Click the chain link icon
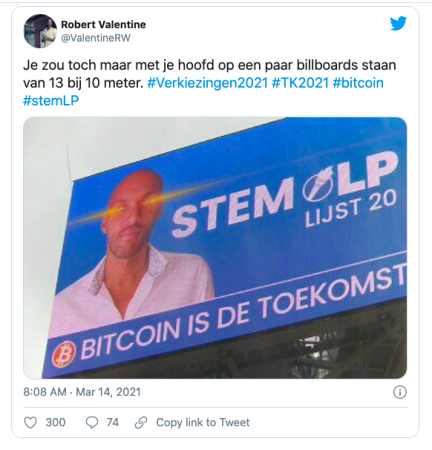The height and width of the screenshot is (450, 432). 141,423
